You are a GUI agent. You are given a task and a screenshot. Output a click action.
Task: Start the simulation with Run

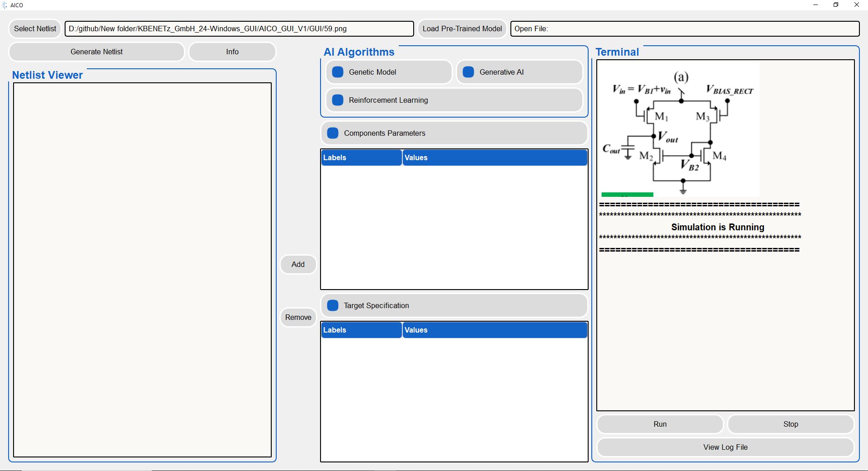coord(660,424)
